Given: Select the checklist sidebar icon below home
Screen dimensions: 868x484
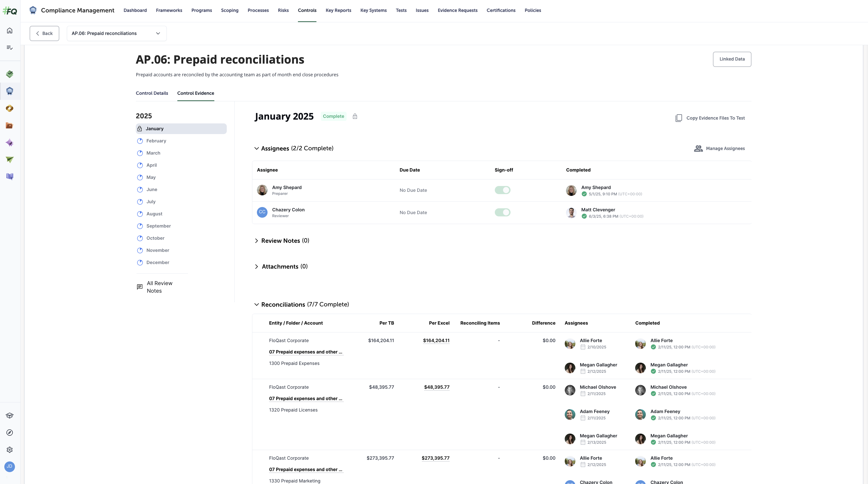Looking at the screenshot, I should (x=9, y=47).
